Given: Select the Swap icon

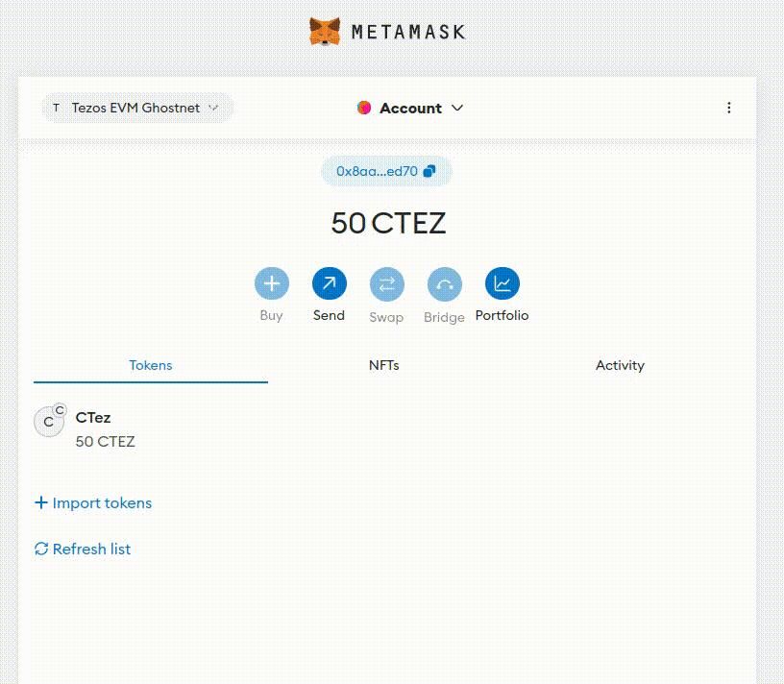Looking at the screenshot, I should pos(386,283).
